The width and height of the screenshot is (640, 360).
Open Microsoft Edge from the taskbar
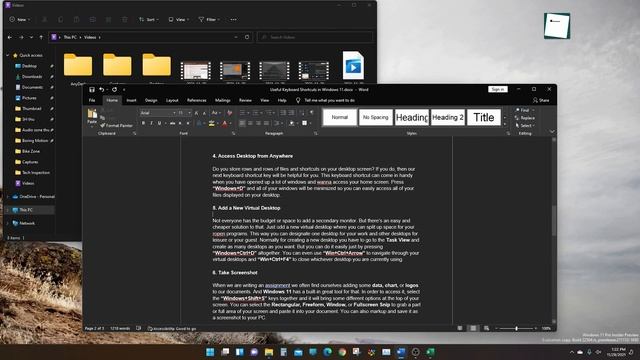328,352
